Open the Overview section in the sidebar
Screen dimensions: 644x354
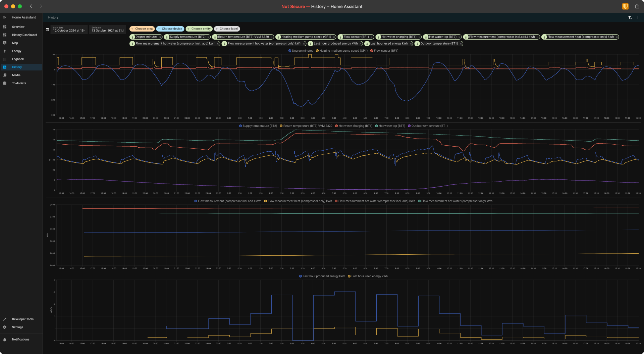(18, 27)
